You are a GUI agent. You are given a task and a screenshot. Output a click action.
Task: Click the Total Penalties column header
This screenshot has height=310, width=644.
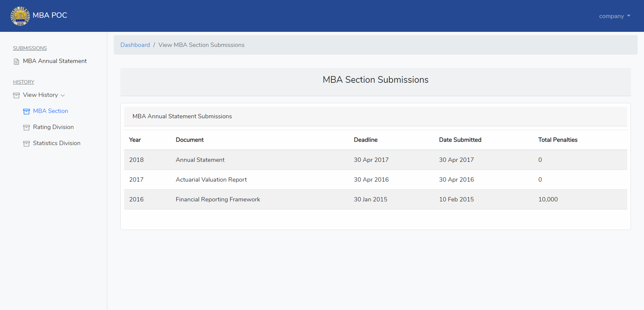click(558, 140)
